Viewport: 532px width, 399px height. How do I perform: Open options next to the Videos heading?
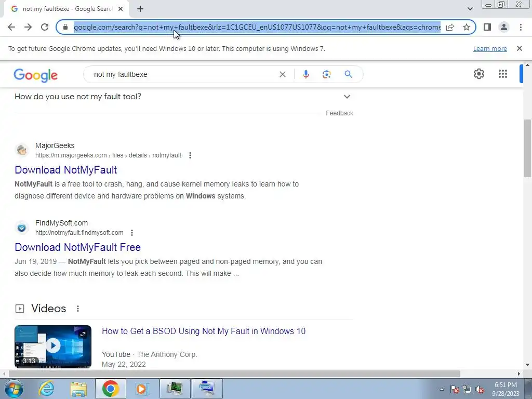(78, 309)
